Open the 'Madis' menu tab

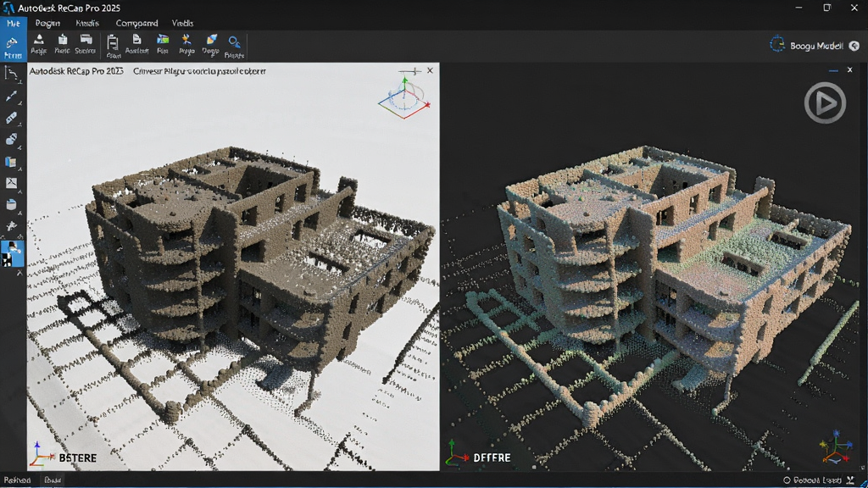click(87, 23)
